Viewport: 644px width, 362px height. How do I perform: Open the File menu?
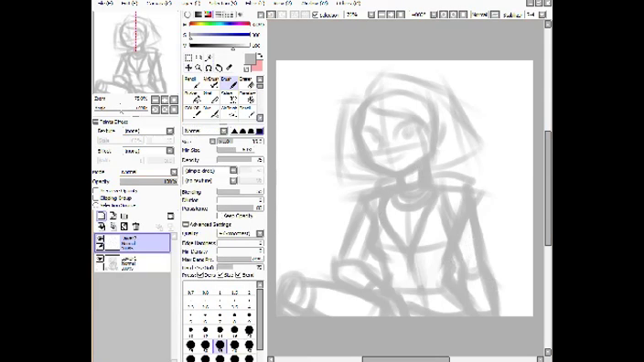click(x=105, y=3)
